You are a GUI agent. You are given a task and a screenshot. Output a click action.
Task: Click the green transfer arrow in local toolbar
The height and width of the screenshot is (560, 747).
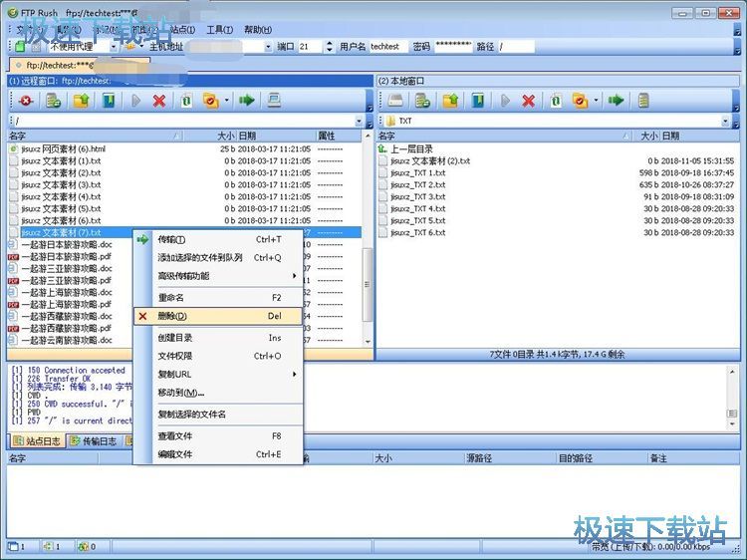point(616,100)
